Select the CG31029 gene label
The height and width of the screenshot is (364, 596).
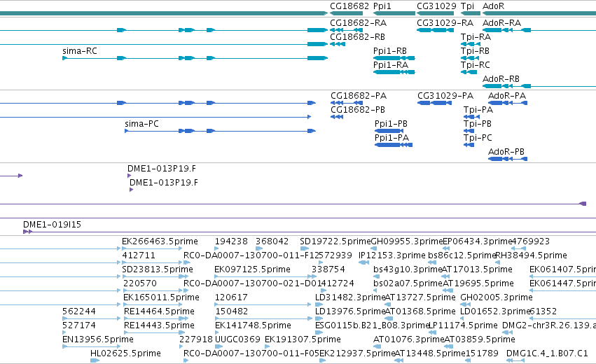pos(436,6)
